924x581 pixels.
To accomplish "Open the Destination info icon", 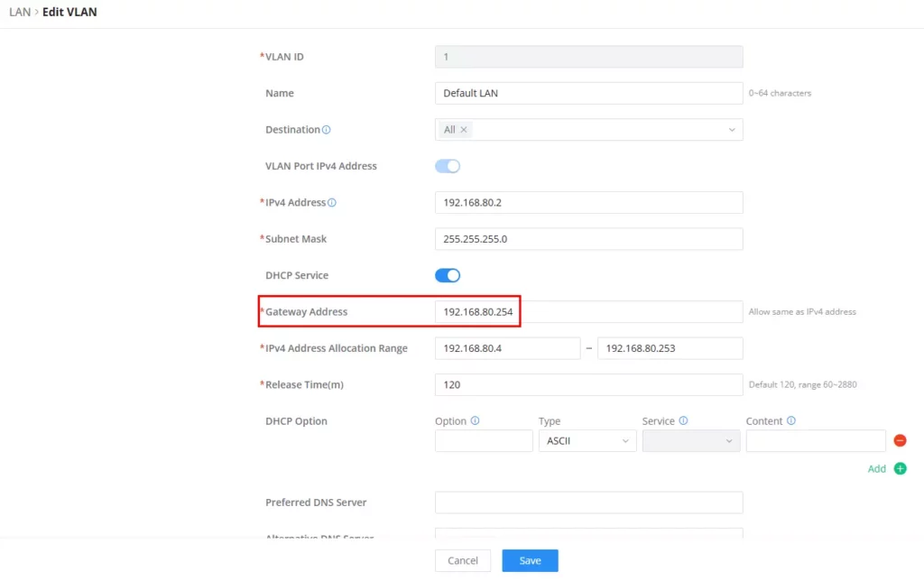I will pyautogui.click(x=327, y=130).
